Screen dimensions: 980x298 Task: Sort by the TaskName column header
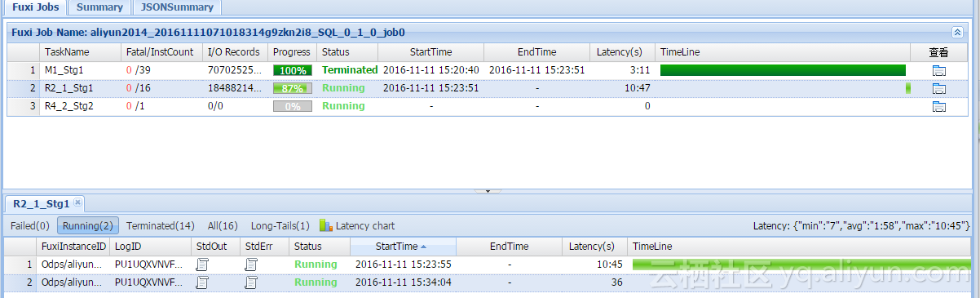tap(80, 51)
